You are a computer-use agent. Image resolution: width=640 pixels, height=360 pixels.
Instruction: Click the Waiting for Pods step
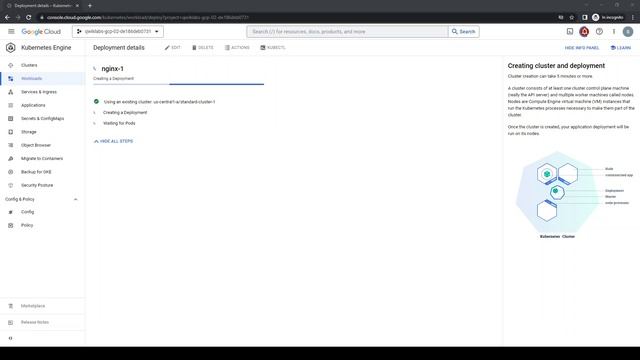click(119, 123)
